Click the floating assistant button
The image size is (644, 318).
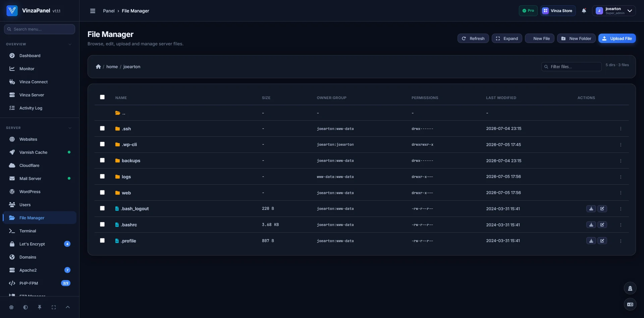630,288
